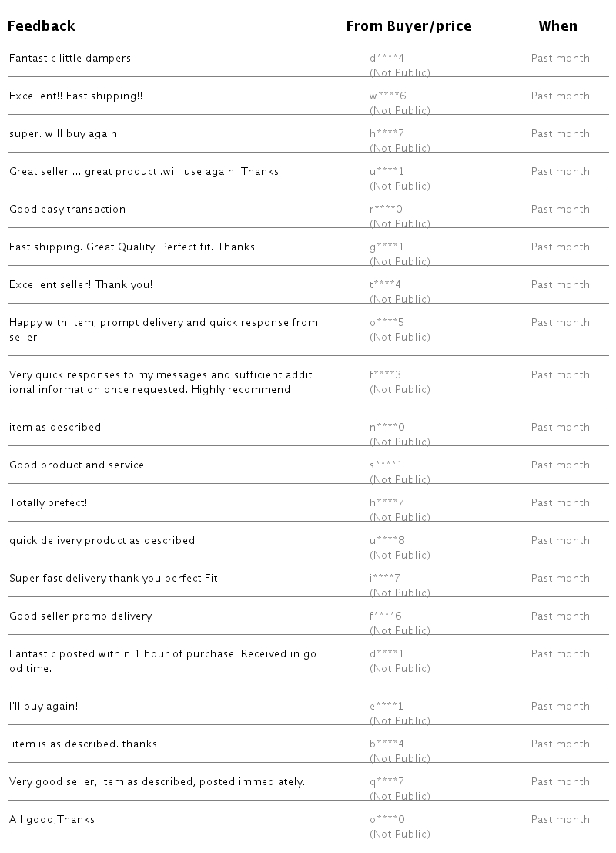Click the From Buyer/price column header
The height and width of the screenshot is (853, 616).
click(x=408, y=26)
